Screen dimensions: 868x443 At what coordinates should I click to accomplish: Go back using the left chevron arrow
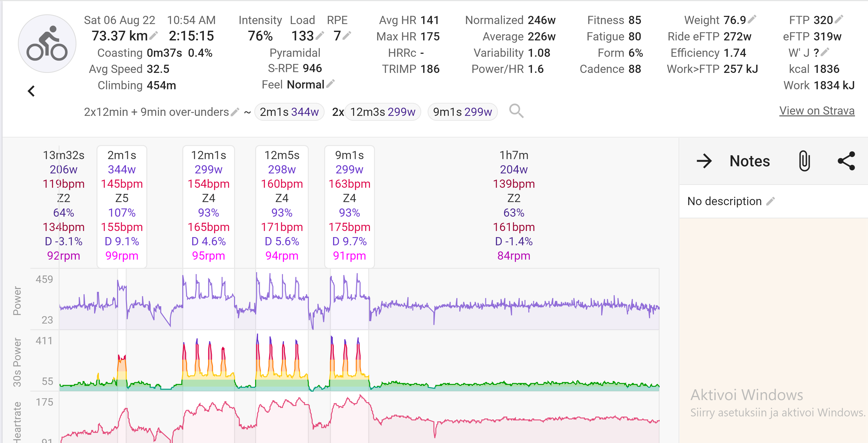pos(31,91)
